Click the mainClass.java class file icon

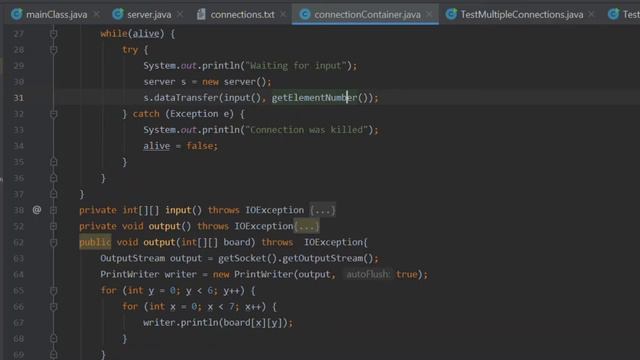tap(17, 14)
